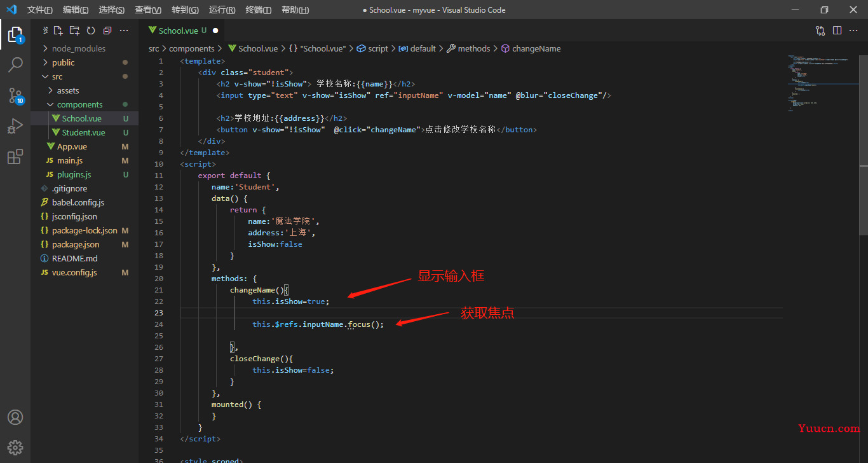Open README.md in the file tree
Screen dimensions: 868x463
point(85,258)
